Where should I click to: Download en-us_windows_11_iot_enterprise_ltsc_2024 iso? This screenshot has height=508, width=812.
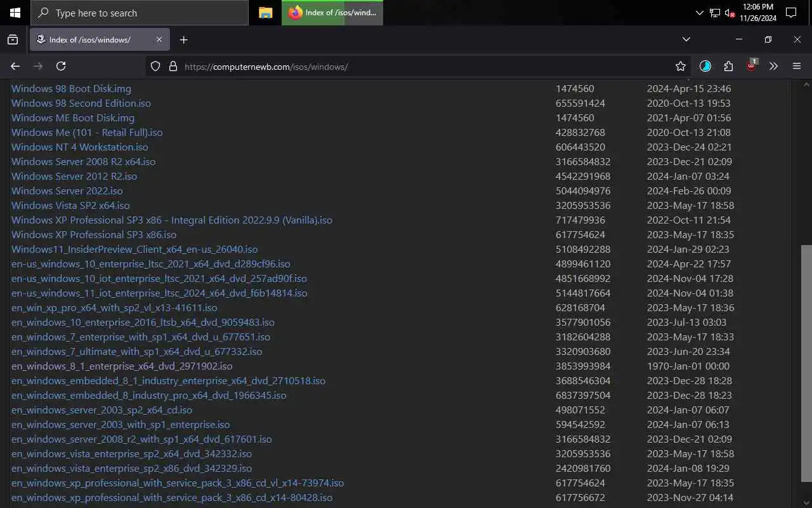coord(159,293)
